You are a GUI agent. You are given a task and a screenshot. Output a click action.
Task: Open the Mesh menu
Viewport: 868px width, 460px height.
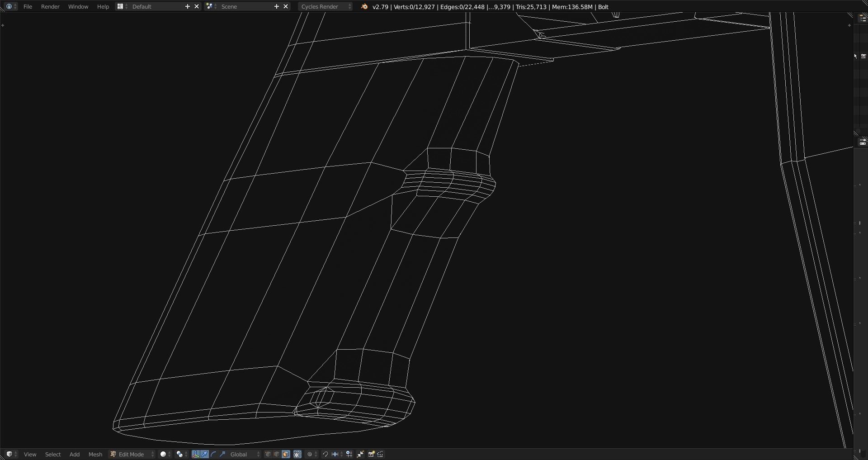(x=95, y=454)
